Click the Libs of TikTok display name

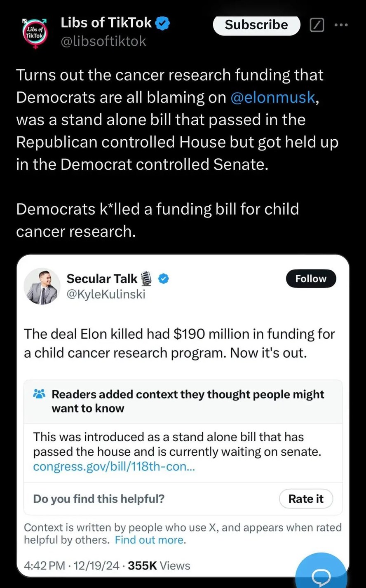pyautogui.click(x=106, y=23)
